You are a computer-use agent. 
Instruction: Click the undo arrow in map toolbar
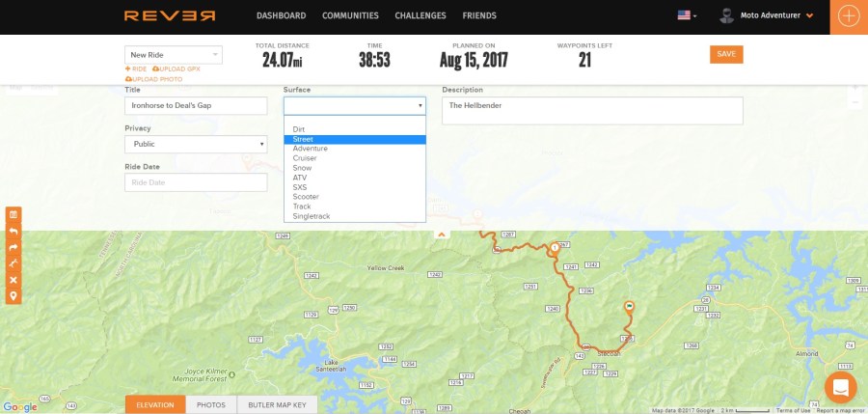tap(14, 231)
